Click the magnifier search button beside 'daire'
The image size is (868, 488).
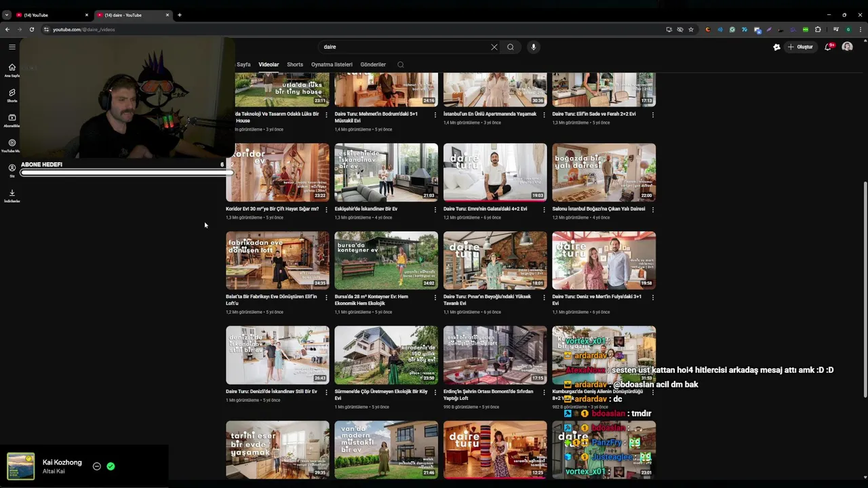point(511,47)
